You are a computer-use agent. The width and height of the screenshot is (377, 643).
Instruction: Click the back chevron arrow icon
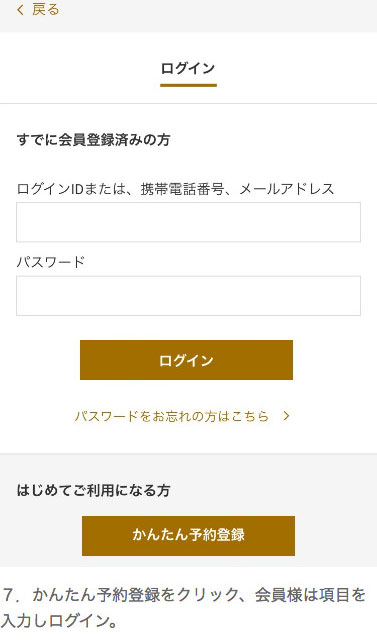pos(20,10)
